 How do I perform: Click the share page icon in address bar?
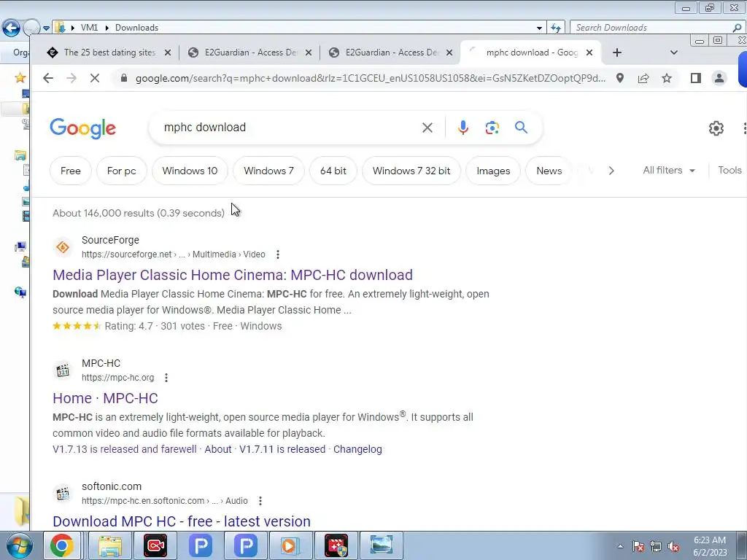tap(643, 78)
